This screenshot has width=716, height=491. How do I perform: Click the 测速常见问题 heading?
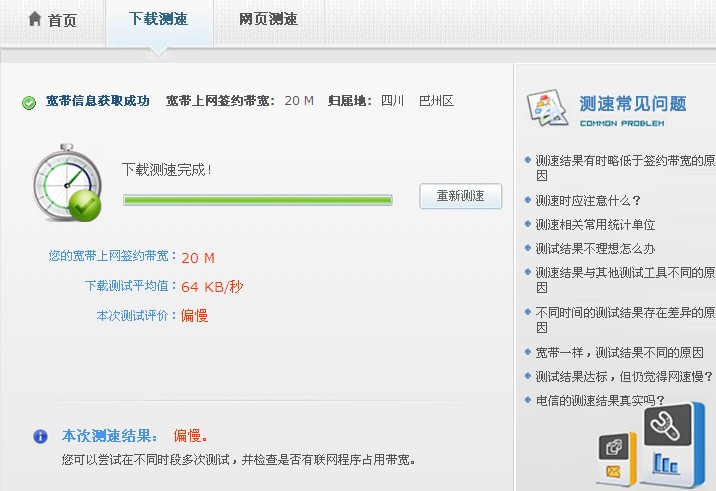tap(633, 104)
